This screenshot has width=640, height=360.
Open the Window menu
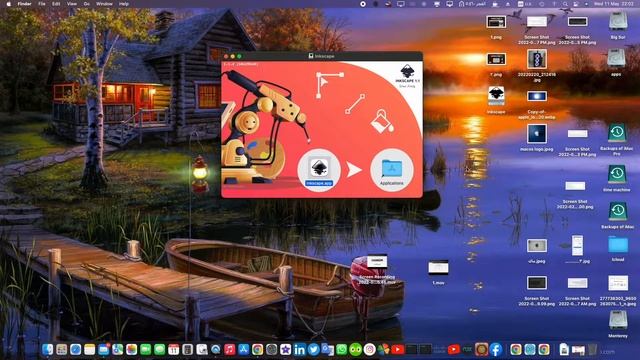(x=104, y=4)
